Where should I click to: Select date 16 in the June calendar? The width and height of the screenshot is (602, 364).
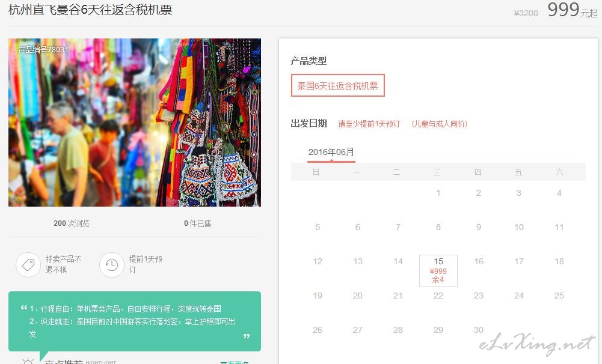click(x=478, y=261)
